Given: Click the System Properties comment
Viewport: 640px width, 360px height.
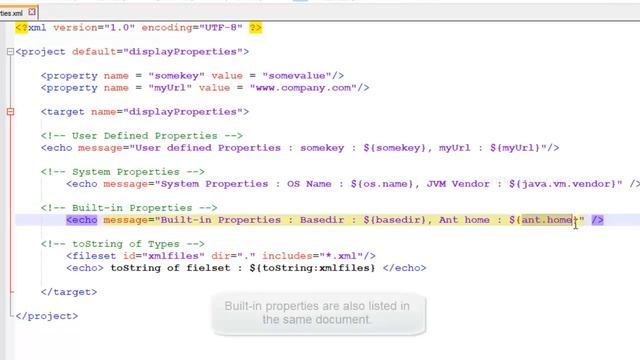Looking at the screenshot, I should click(x=123, y=172).
